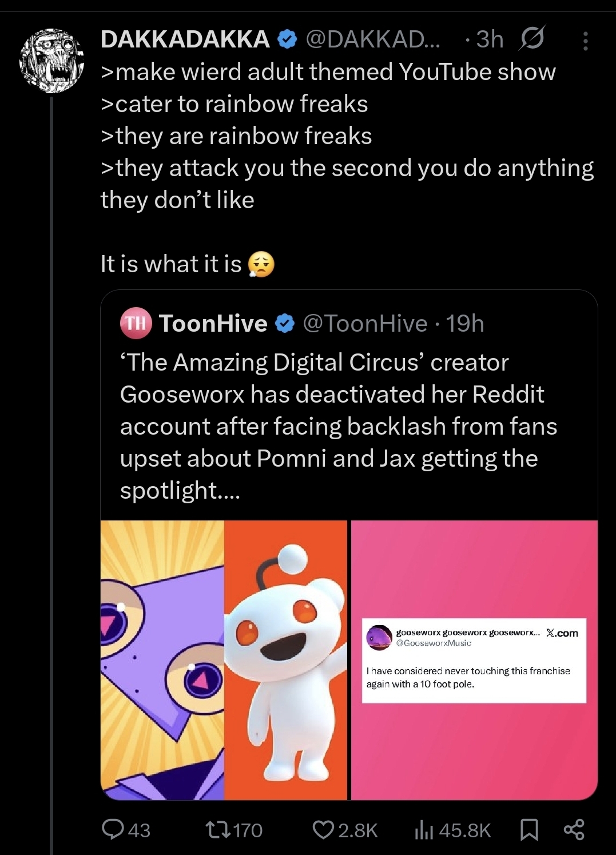
Task: View the purple Digital Circus character image
Action: pyautogui.click(x=162, y=660)
